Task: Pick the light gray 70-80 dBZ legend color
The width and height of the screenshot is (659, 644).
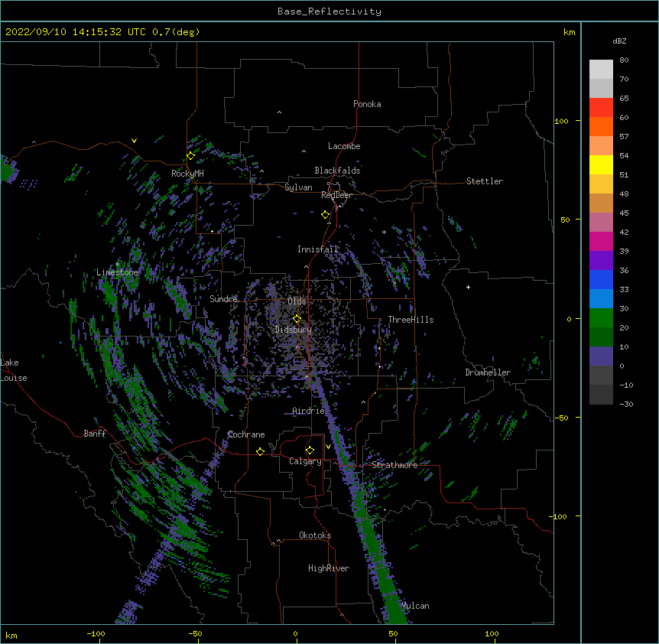Action: [x=601, y=69]
